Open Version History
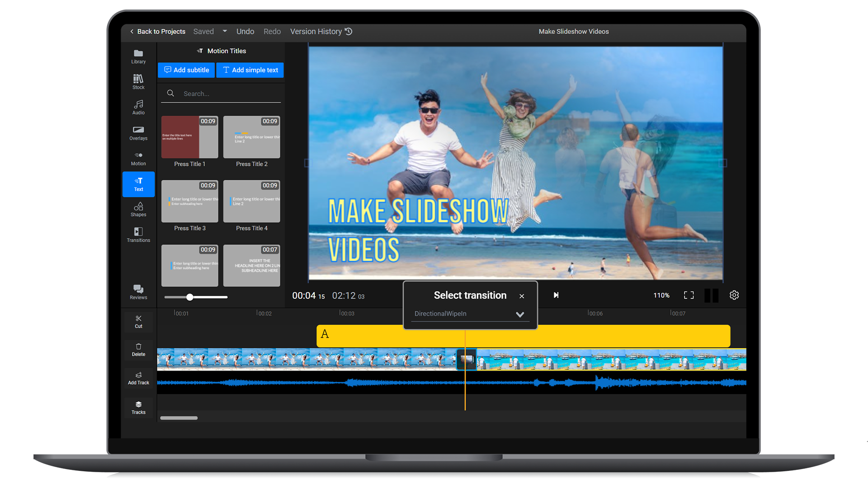868x488 pixels. 321,31
